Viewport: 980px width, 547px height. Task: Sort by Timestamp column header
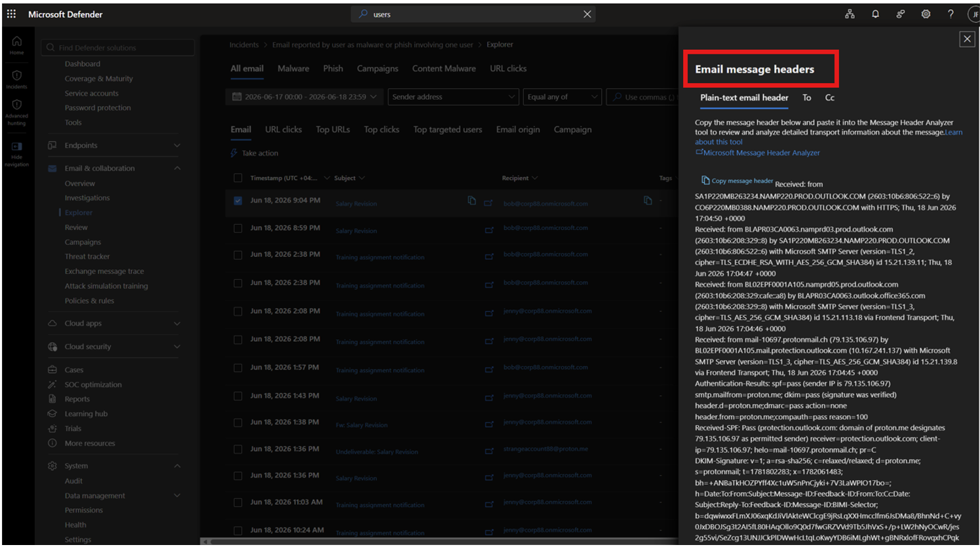(283, 178)
